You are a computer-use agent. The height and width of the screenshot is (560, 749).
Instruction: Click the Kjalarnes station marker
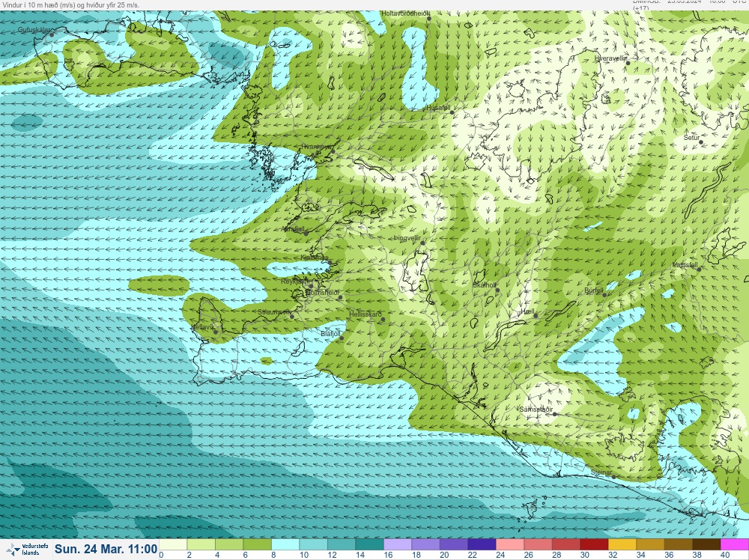pyautogui.click(x=330, y=261)
